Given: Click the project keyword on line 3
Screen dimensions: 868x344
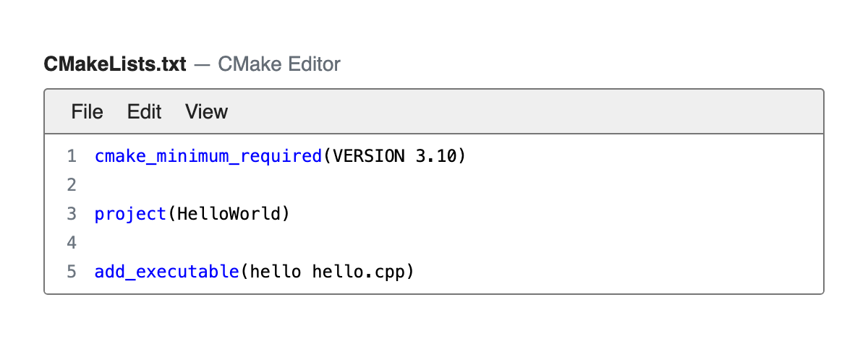Looking at the screenshot, I should click(x=131, y=215).
